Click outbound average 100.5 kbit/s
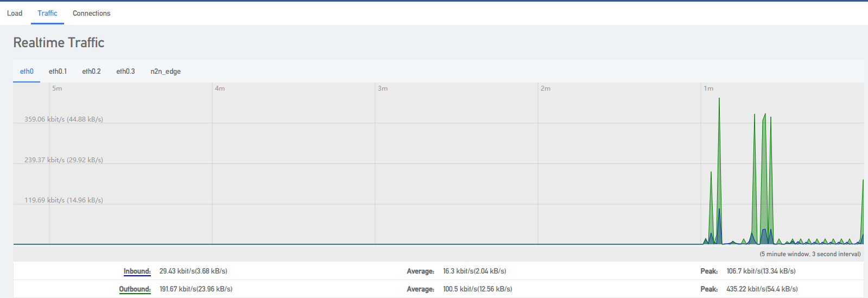This screenshot has width=868, height=298. tap(478, 289)
